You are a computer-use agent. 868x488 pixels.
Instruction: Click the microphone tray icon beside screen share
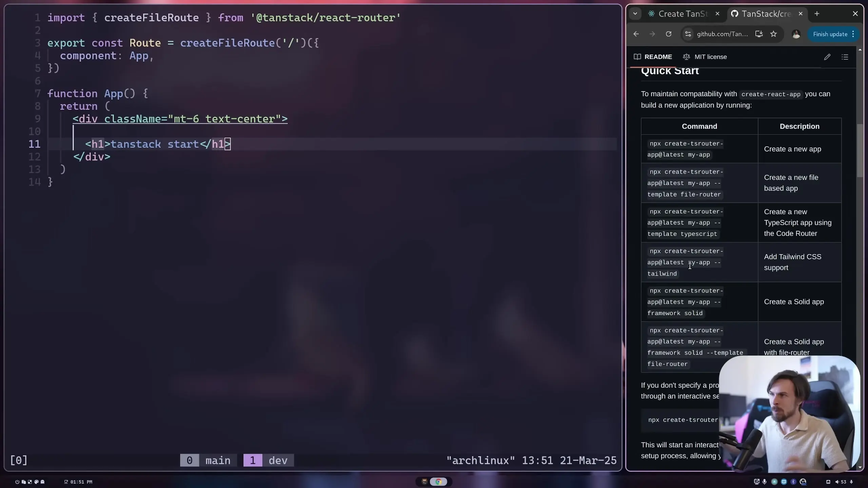764,482
